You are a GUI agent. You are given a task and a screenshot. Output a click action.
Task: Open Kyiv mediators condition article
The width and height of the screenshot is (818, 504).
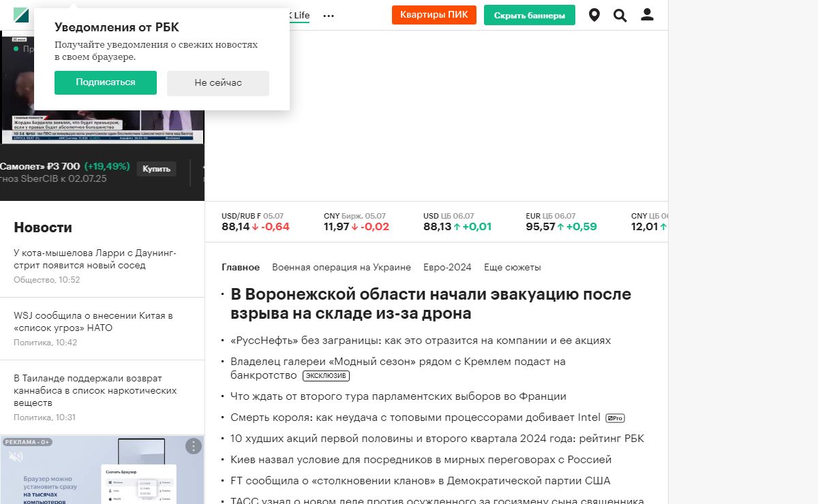421,460
